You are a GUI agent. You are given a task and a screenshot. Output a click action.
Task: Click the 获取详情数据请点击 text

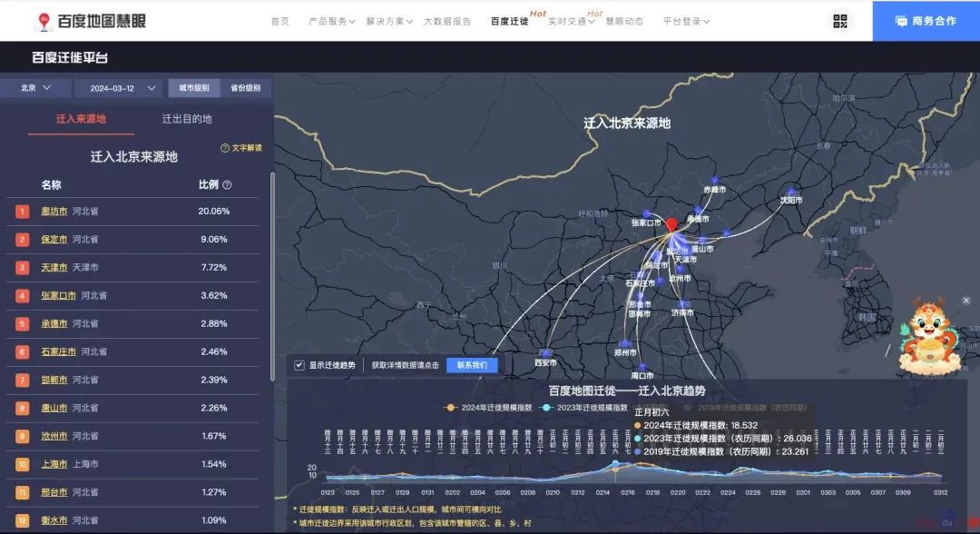click(405, 365)
